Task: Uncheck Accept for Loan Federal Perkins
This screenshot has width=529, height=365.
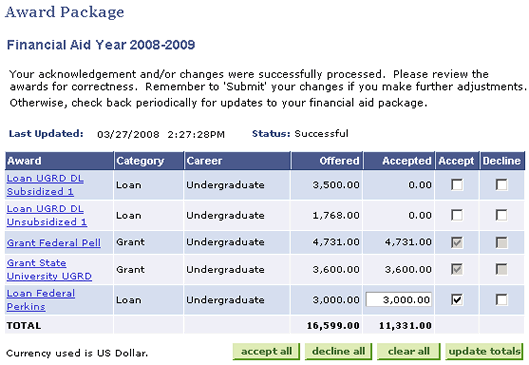Action: point(457,300)
